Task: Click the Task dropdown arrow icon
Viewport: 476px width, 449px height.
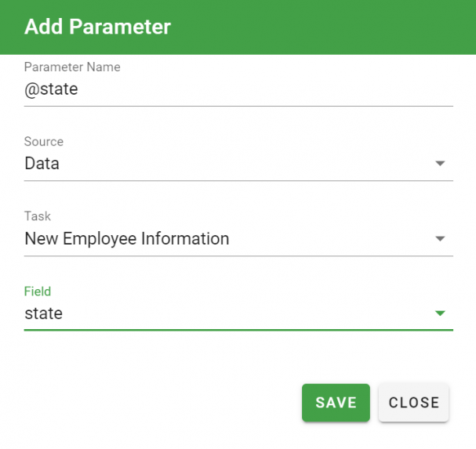Action: pos(440,239)
